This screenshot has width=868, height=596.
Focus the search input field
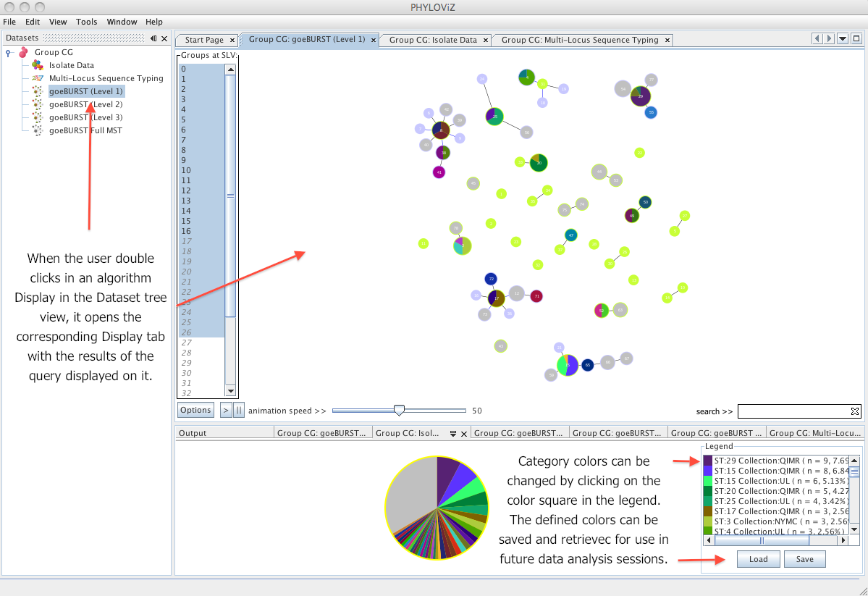point(794,411)
